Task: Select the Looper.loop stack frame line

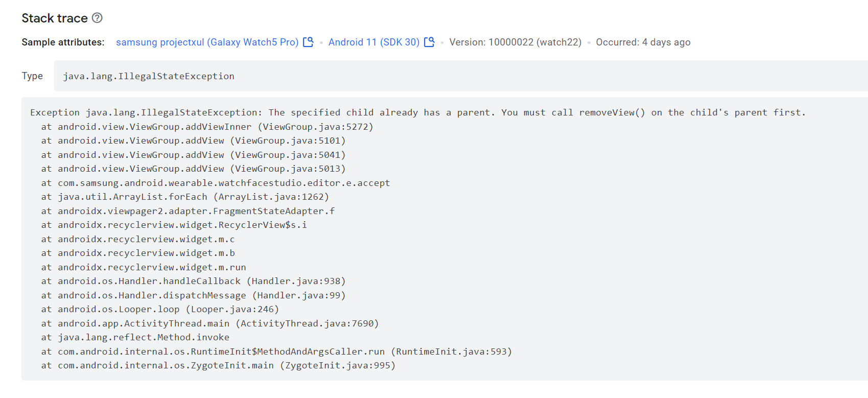Action: [160, 309]
